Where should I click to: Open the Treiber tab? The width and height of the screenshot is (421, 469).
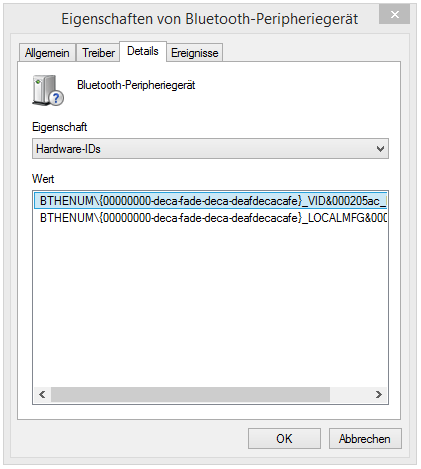point(98,53)
